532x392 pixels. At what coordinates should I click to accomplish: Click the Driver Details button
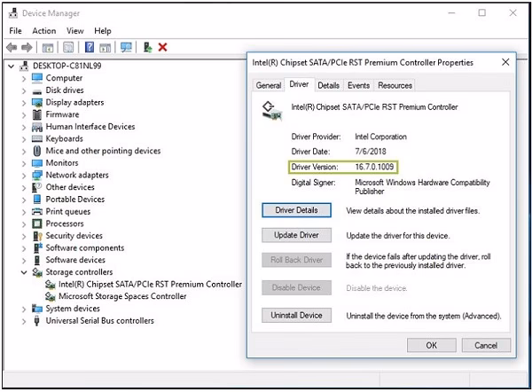(x=296, y=210)
